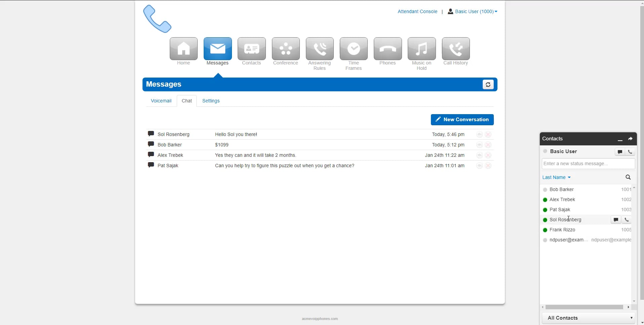Start chat with Sol Rosenberg in Contacts
644x325 pixels.
(616, 220)
